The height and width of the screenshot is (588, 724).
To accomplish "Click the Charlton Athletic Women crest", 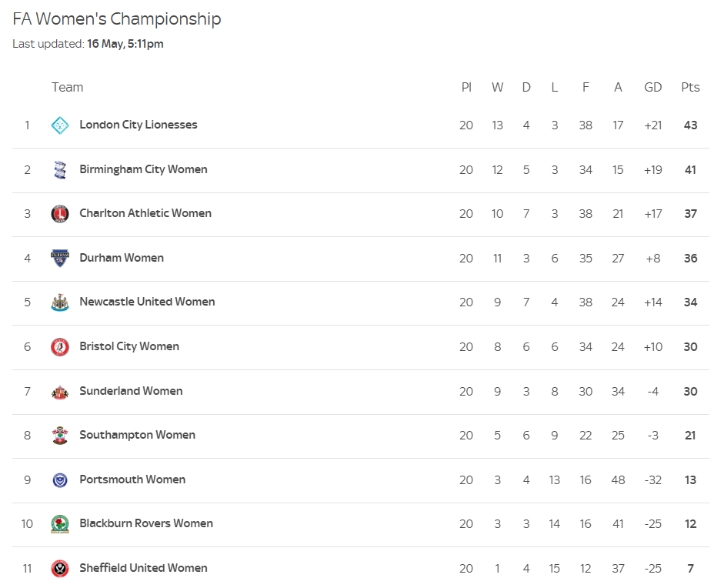I will pyautogui.click(x=60, y=214).
